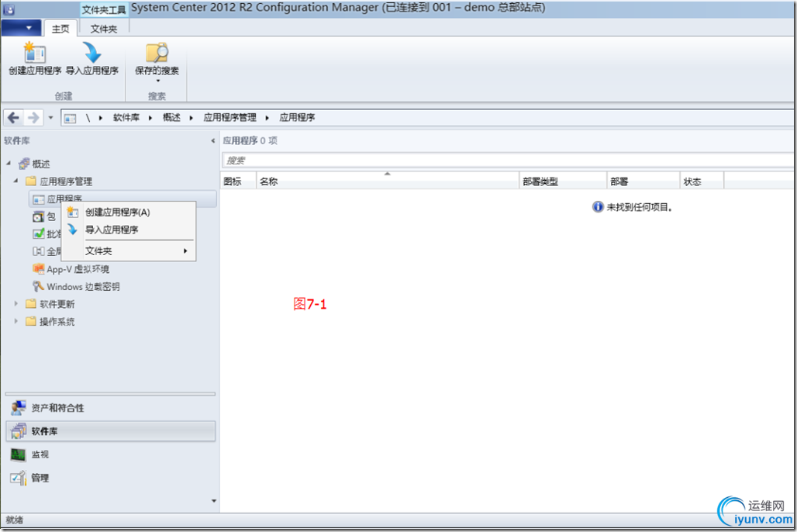
Task: Choose 创建应用程序(A) from context menu
Action: [x=129, y=212]
